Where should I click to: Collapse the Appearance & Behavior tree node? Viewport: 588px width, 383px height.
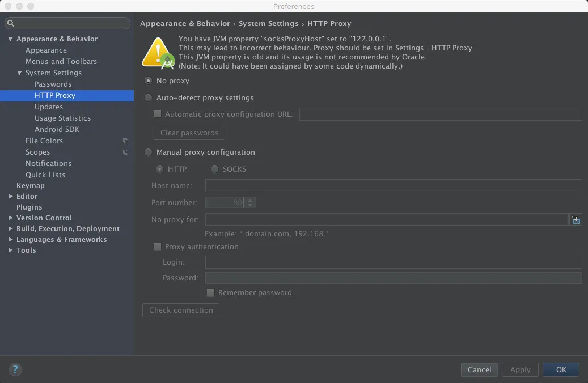point(11,39)
